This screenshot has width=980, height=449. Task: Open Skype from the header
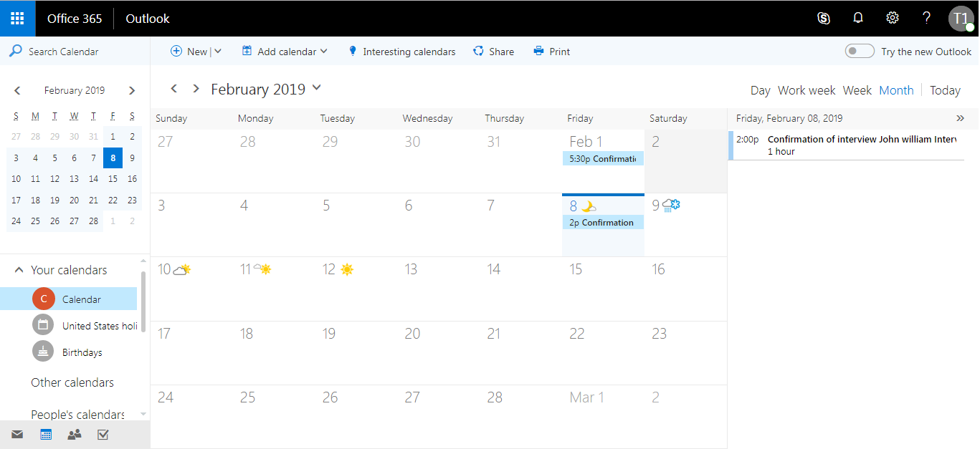click(x=824, y=18)
